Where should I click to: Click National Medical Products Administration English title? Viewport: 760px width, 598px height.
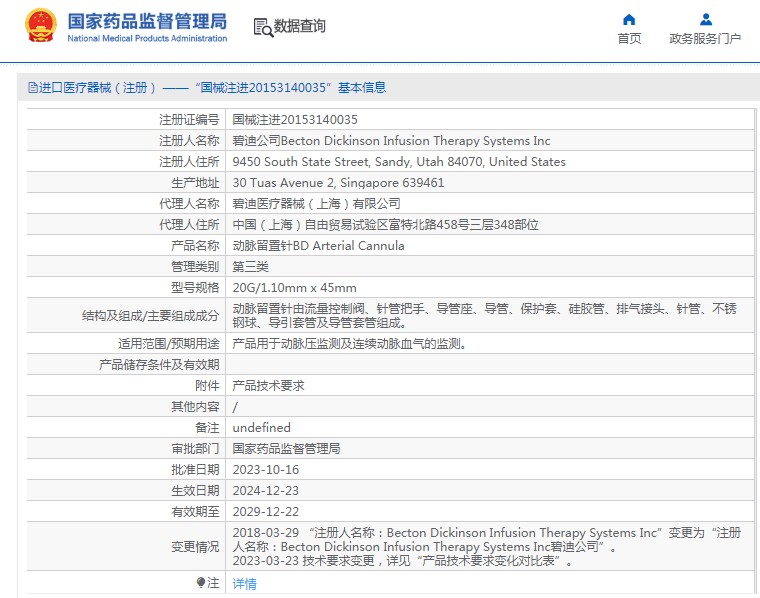point(147,38)
